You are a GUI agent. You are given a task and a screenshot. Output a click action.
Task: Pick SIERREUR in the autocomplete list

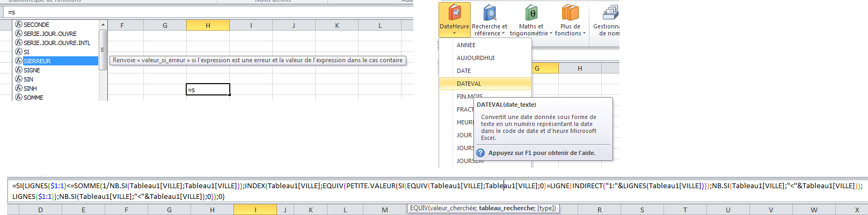coord(37,61)
